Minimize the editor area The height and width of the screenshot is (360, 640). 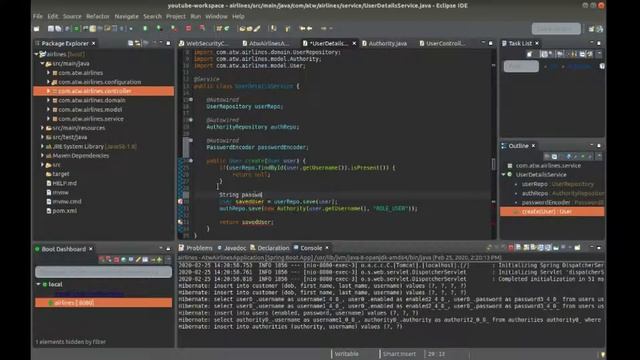[x=483, y=43]
